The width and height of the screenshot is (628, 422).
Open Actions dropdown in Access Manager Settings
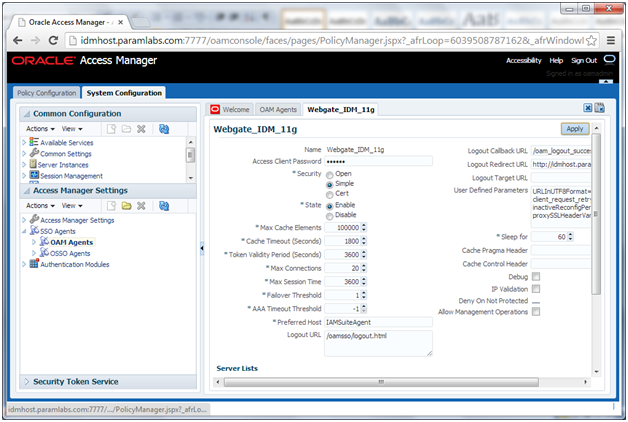point(40,205)
